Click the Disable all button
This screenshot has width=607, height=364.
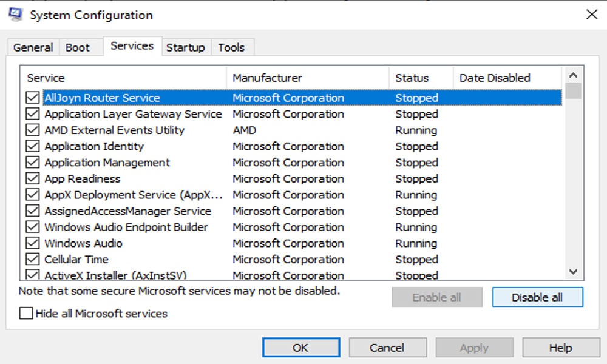tap(537, 297)
